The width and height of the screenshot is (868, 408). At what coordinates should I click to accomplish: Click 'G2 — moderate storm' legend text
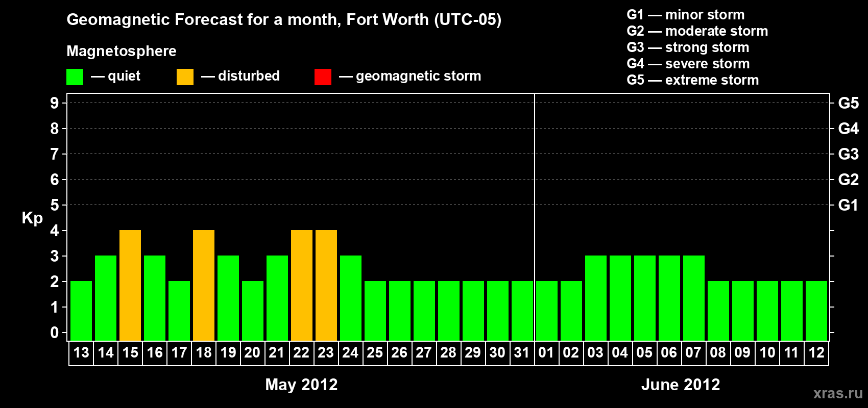point(697,31)
